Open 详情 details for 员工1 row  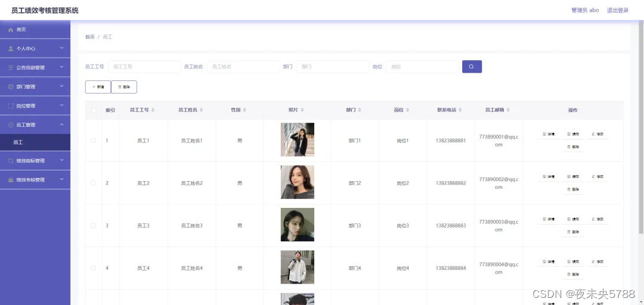point(549,134)
